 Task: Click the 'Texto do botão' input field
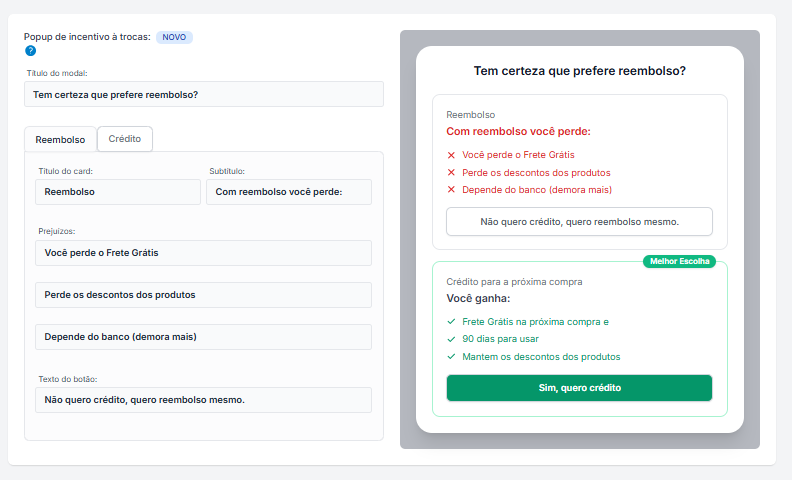[204, 400]
